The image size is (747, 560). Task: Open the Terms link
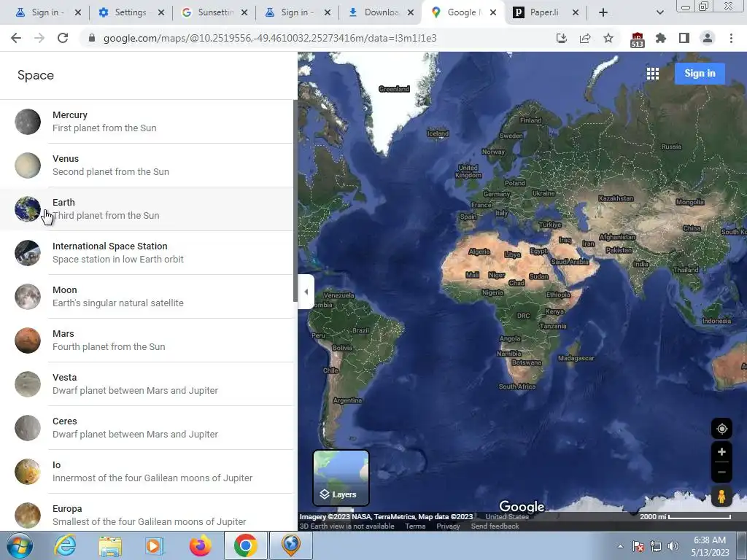click(415, 526)
